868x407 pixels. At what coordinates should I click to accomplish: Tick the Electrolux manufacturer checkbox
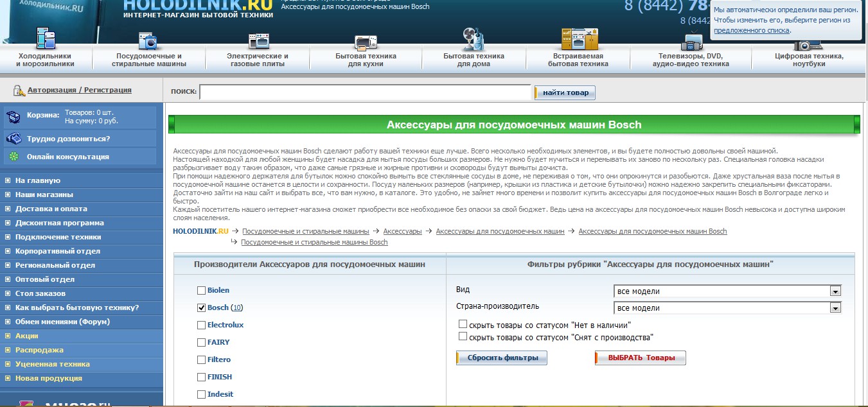202,325
